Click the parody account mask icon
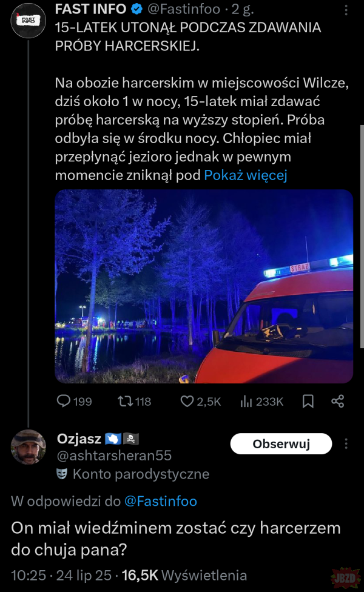Screen dimensions: 364x592 click(62, 474)
